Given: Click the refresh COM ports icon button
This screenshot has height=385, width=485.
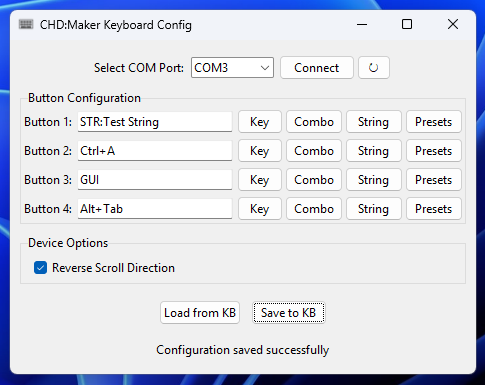Looking at the screenshot, I should (x=374, y=68).
